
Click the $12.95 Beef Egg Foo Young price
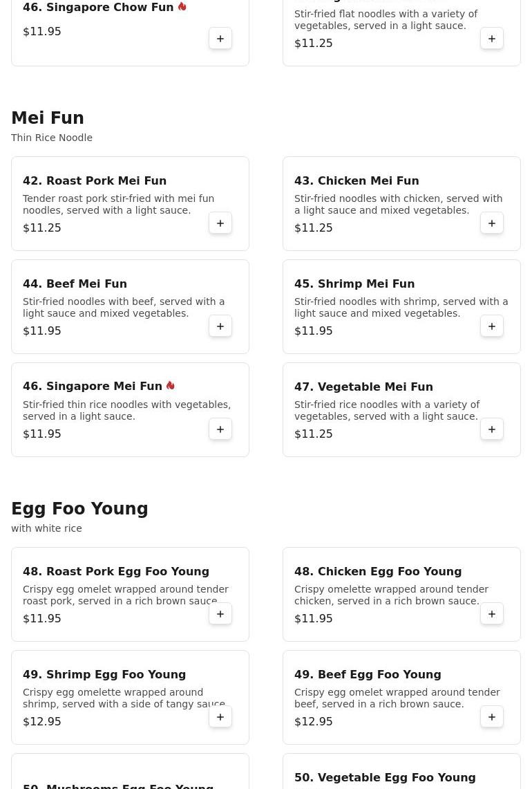point(313,721)
